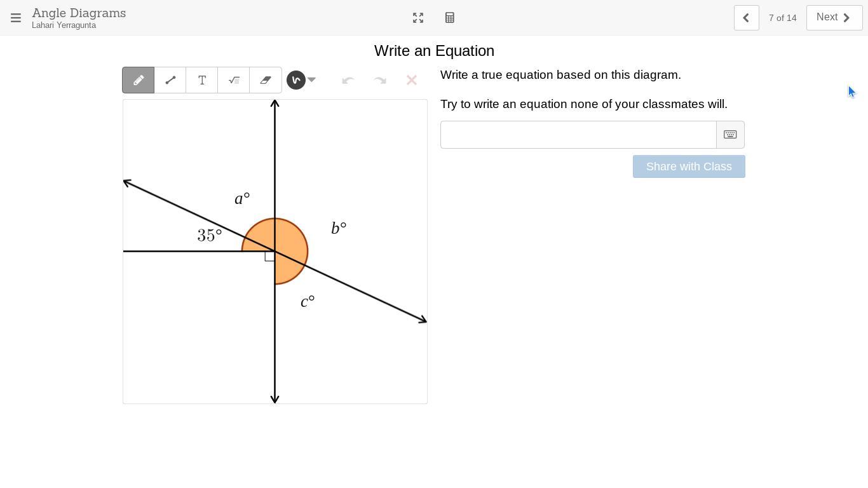The width and height of the screenshot is (868, 488).
Task: Select the line segment tool
Action: 170,80
